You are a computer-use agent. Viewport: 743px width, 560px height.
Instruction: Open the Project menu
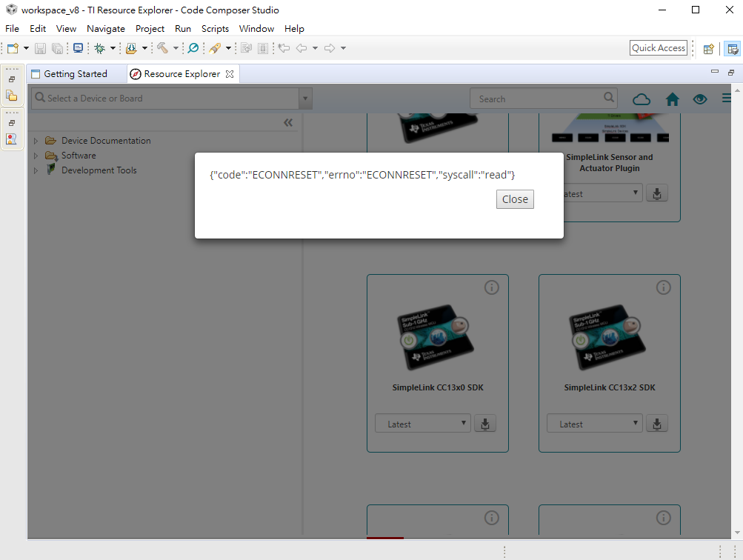point(150,28)
